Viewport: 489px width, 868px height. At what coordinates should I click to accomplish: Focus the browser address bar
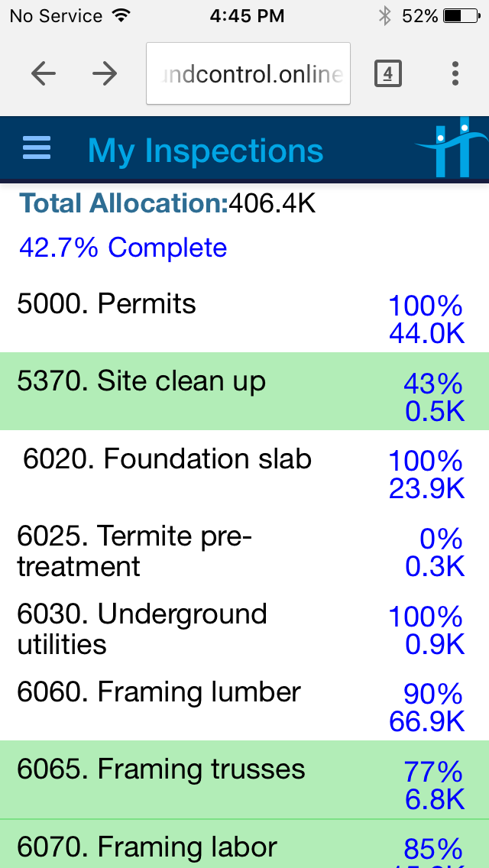248,73
